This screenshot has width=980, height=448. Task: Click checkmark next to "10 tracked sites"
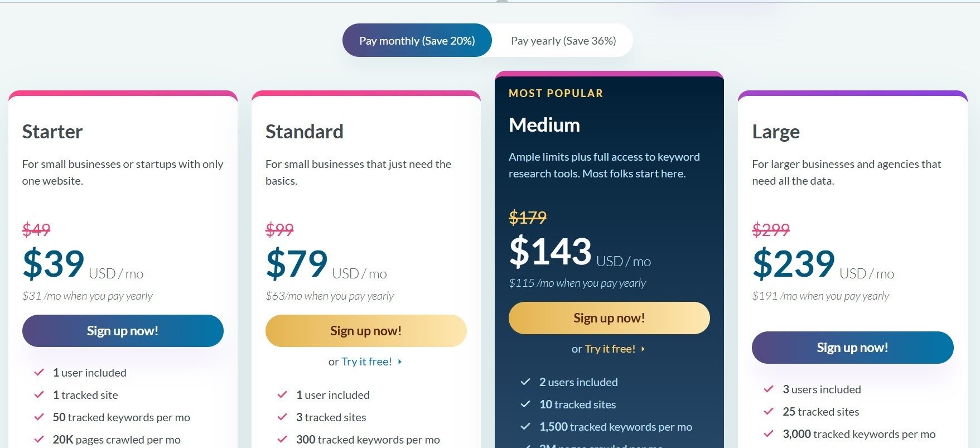(x=525, y=404)
